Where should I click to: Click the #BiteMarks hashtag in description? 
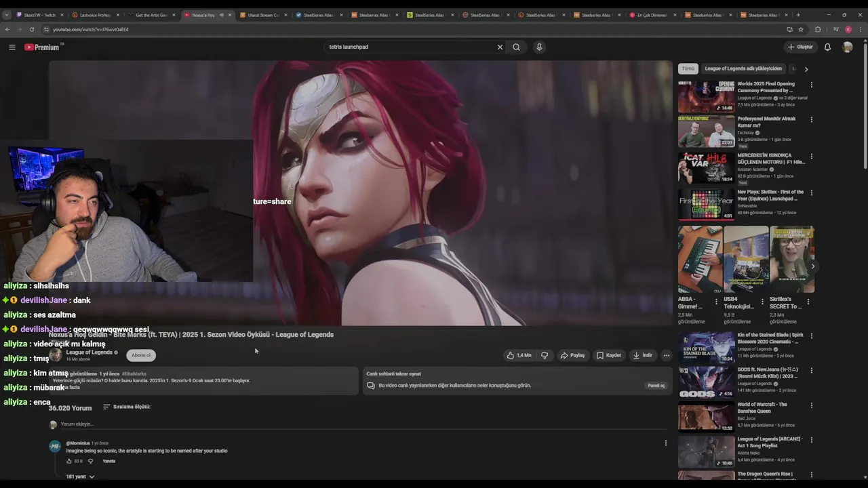pyautogui.click(x=134, y=374)
